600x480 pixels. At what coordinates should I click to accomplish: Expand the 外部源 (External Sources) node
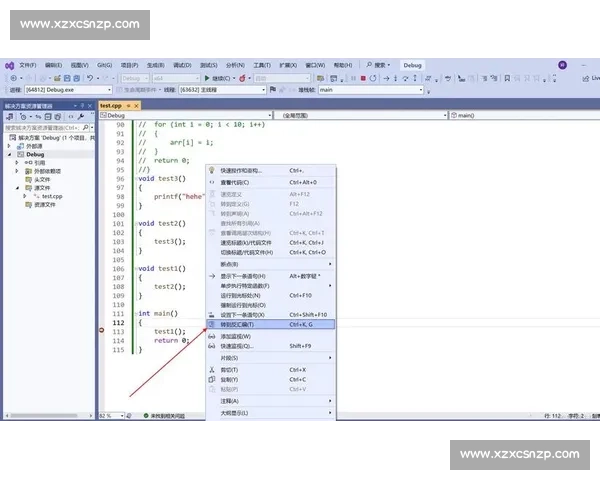[x=10, y=146]
